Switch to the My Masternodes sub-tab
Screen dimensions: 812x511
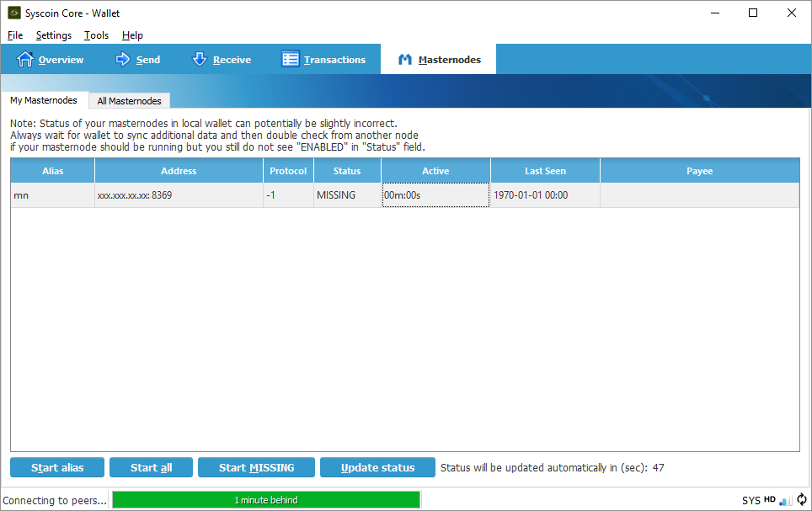point(44,100)
